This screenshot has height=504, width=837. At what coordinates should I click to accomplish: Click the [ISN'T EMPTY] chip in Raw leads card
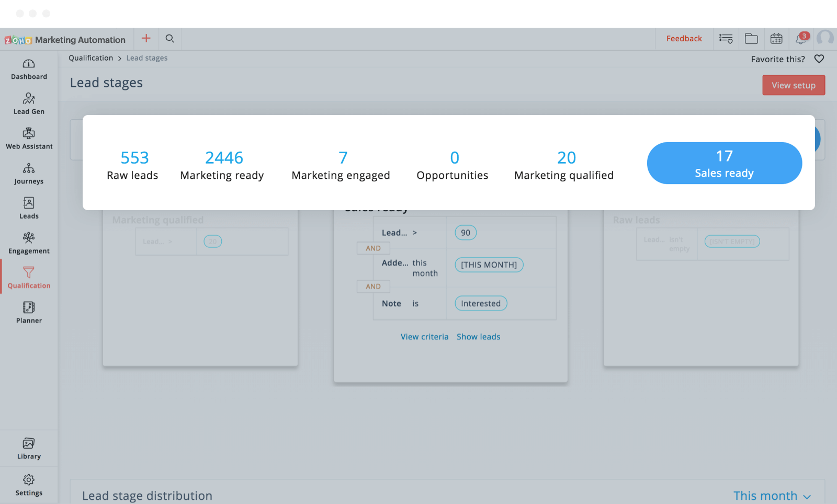point(732,242)
